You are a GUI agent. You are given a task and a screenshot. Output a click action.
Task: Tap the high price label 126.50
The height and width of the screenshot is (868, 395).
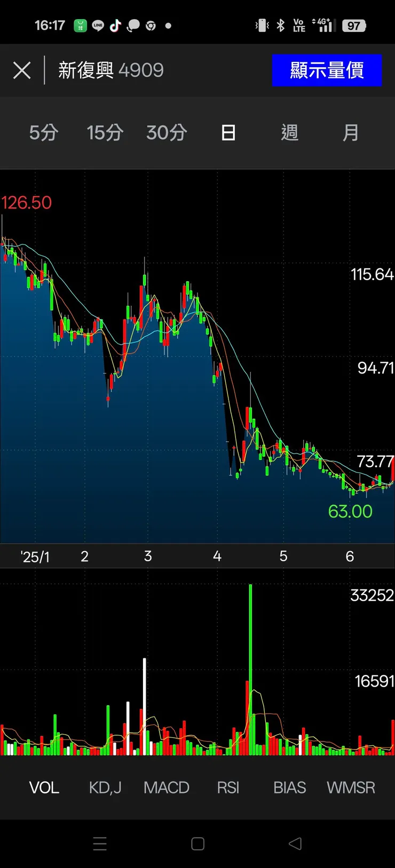coord(27,203)
